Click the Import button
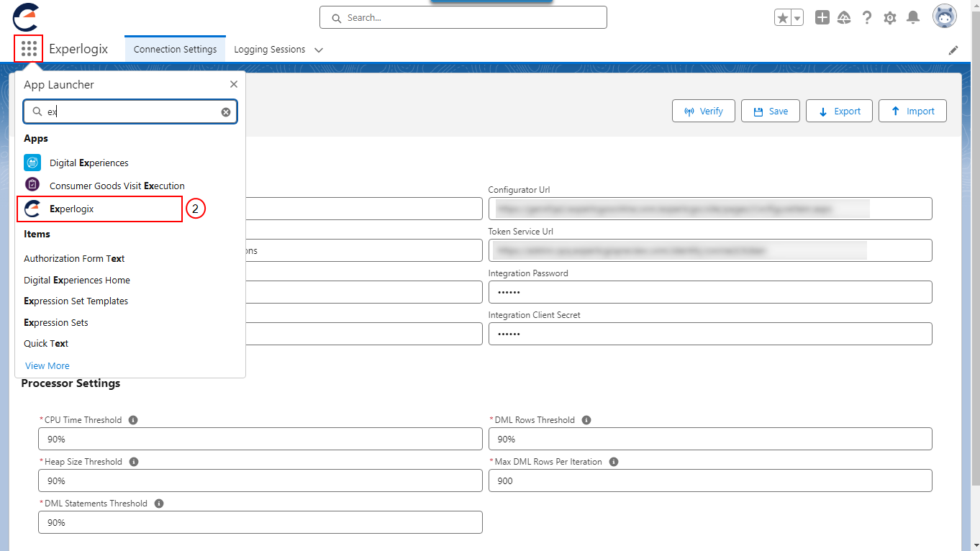The width and height of the screenshot is (980, 551). 913,111
